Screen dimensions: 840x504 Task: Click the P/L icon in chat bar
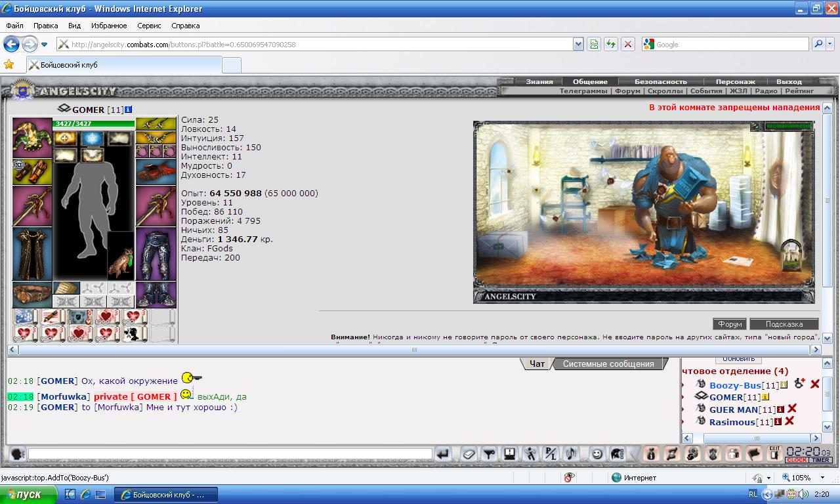click(551, 453)
